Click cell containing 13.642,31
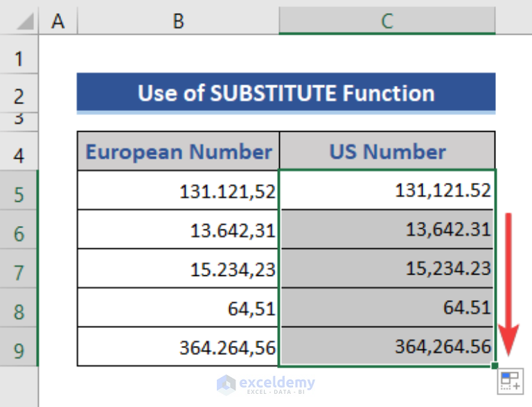Viewport: 532px width, 407px height. (x=178, y=230)
